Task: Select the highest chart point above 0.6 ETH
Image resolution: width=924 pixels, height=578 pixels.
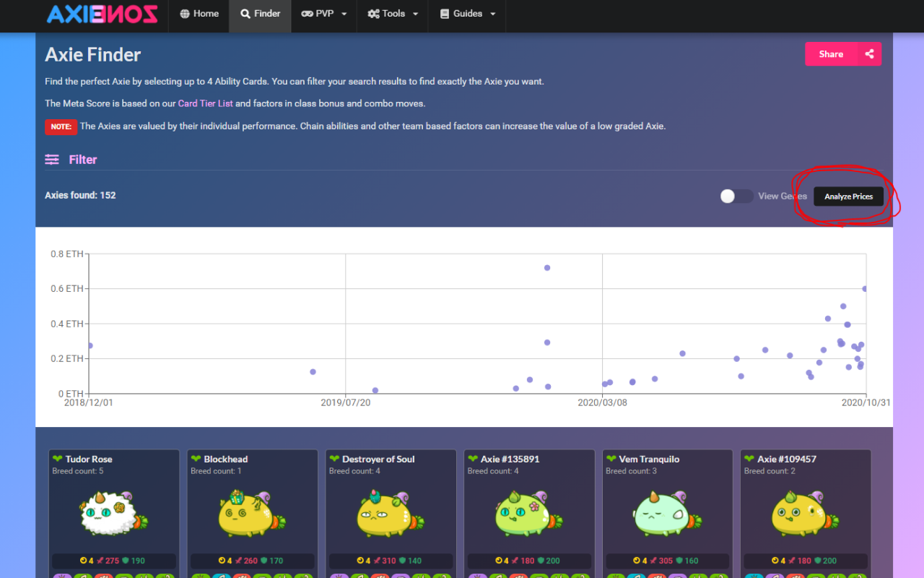Action: (547, 268)
